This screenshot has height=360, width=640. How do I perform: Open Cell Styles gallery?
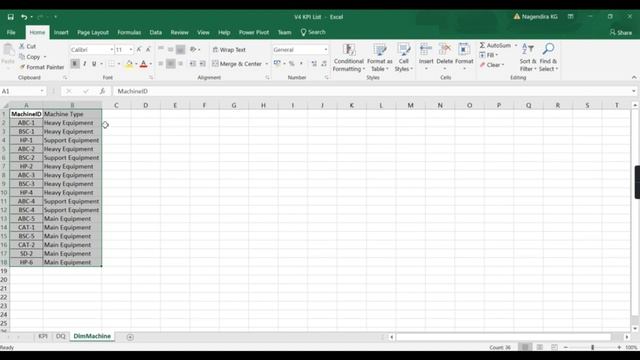404,58
